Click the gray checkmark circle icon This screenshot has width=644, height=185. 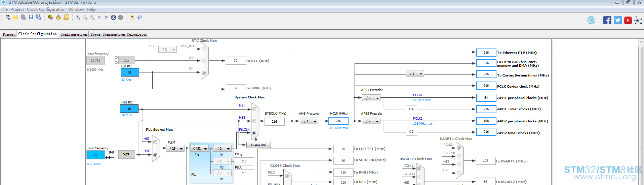120,18
